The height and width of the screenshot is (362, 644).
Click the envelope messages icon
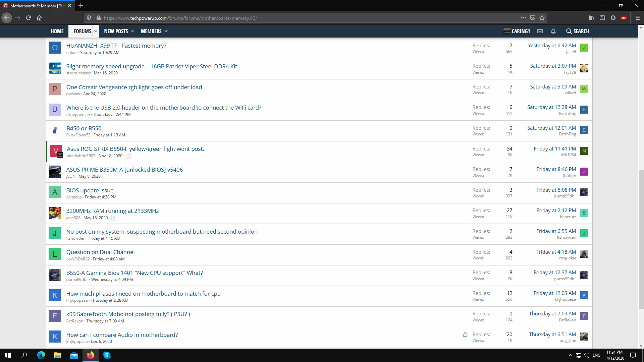(540, 31)
